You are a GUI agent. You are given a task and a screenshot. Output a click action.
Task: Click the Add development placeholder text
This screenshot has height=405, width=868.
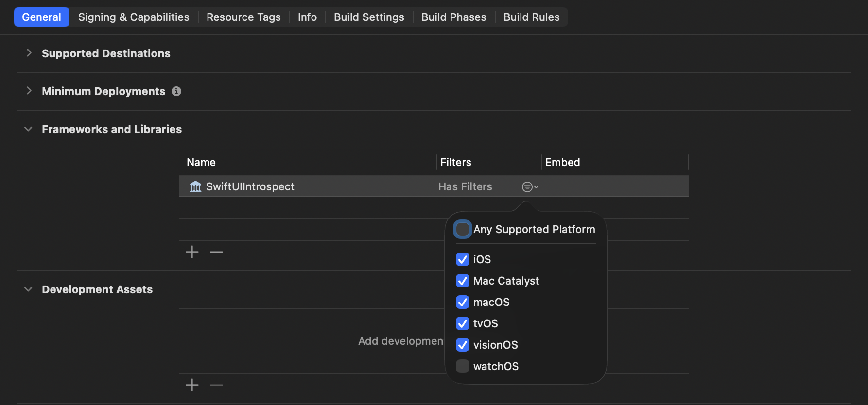point(401,341)
